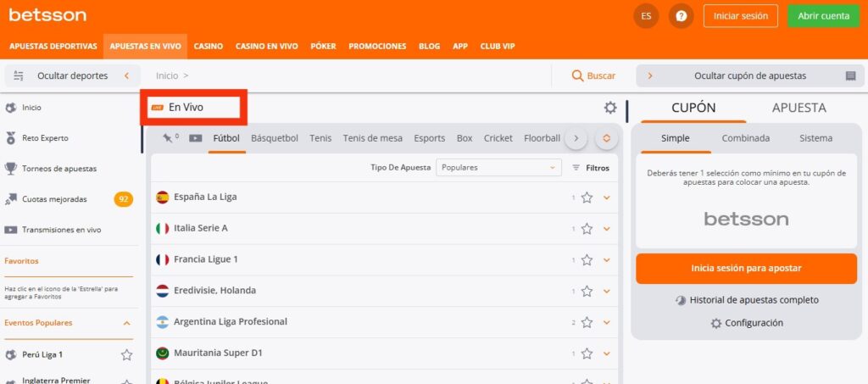Open Club VIP menu item
The height and width of the screenshot is (384, 868).
[x=498, y=47]
